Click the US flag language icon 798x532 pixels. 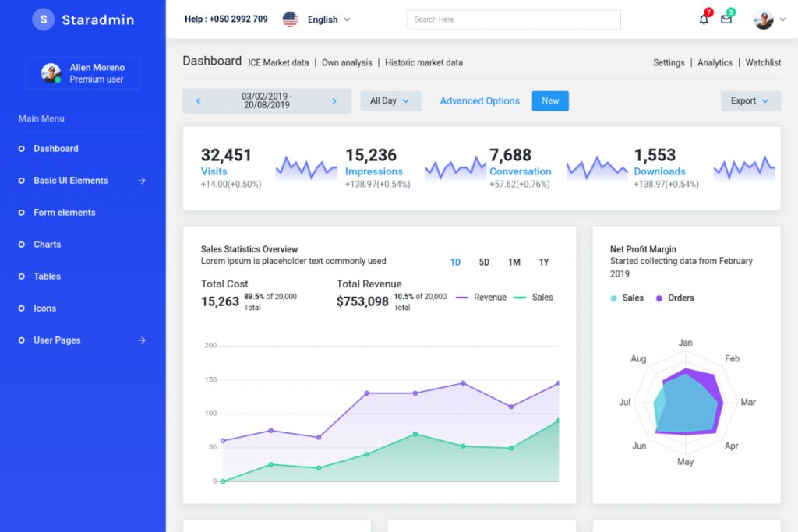(290, 19)
